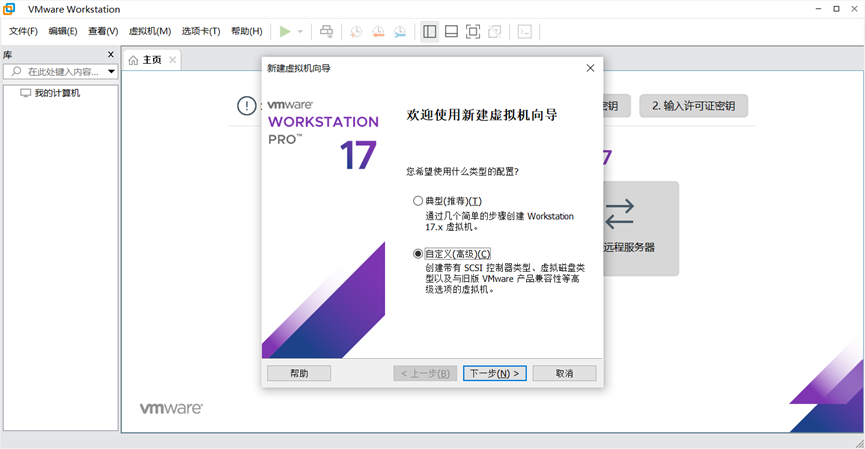Viewport: 865px width, 449px height.
Task: Open the 文件(F) menu
Action: 23,31
